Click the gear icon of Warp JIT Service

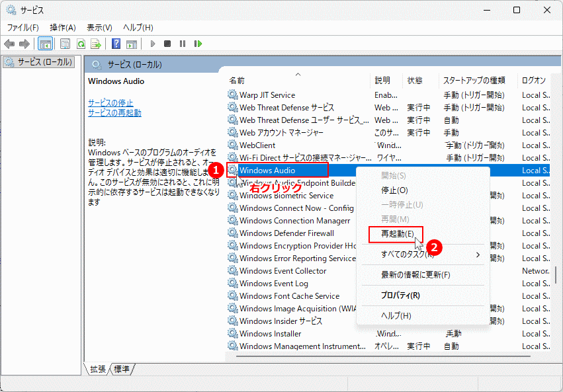pos(233,95)
